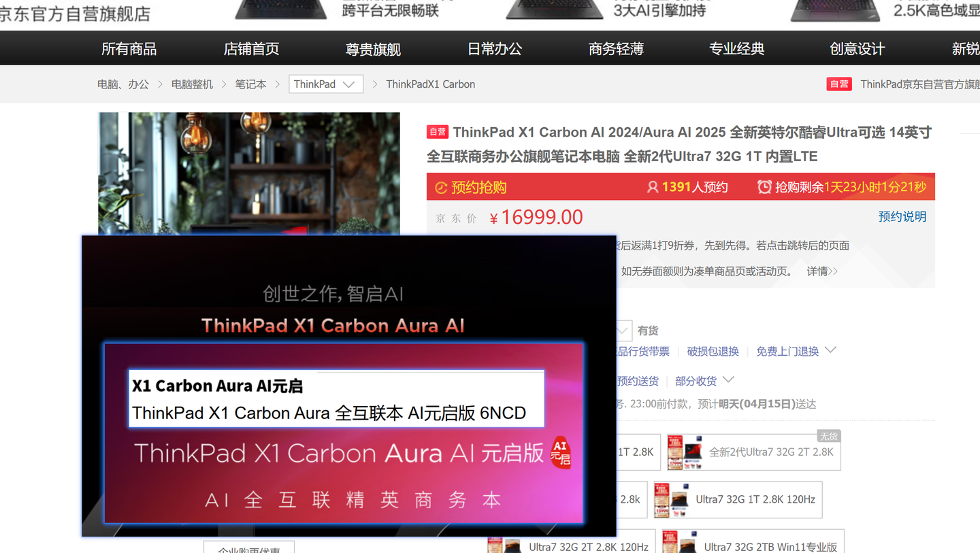Expand the chevron after 免费上门退换
Viewport: 980px width, 553px height.
(830, 350)
